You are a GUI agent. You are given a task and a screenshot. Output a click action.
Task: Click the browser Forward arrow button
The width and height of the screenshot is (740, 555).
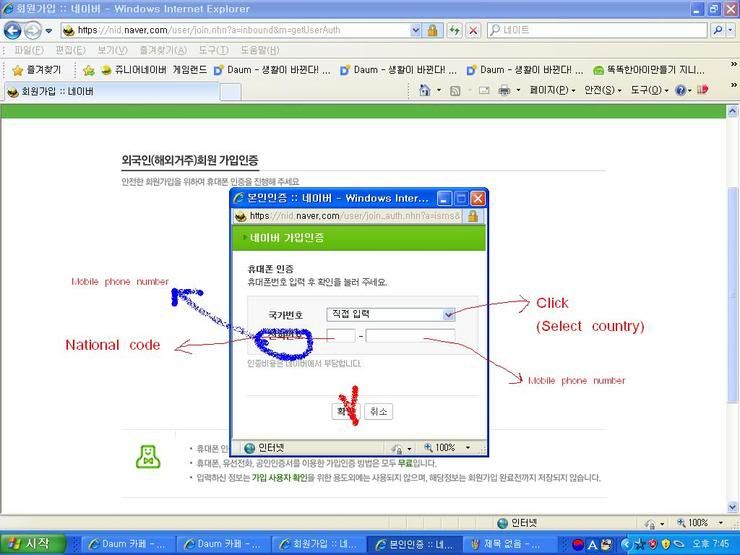pos(33,31)
